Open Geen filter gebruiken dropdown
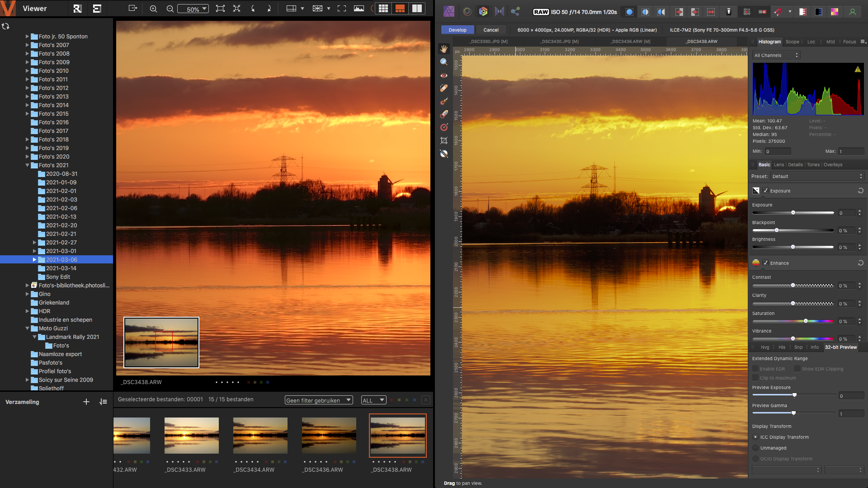 pos(319,400)
